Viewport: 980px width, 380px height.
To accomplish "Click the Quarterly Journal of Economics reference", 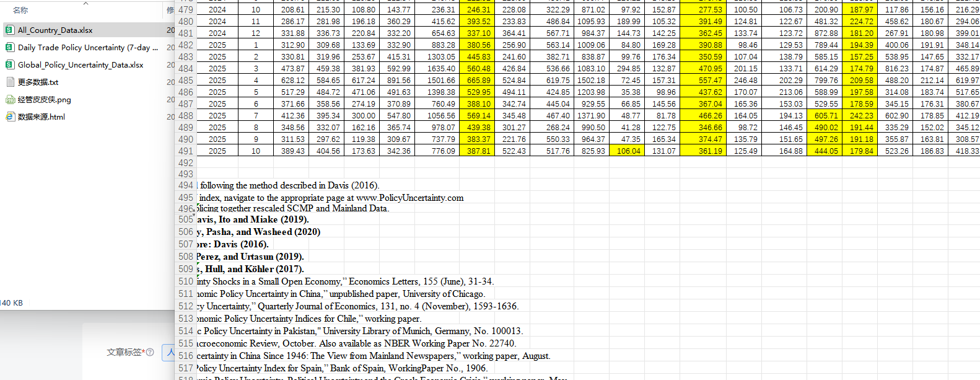I will (357, 306).
